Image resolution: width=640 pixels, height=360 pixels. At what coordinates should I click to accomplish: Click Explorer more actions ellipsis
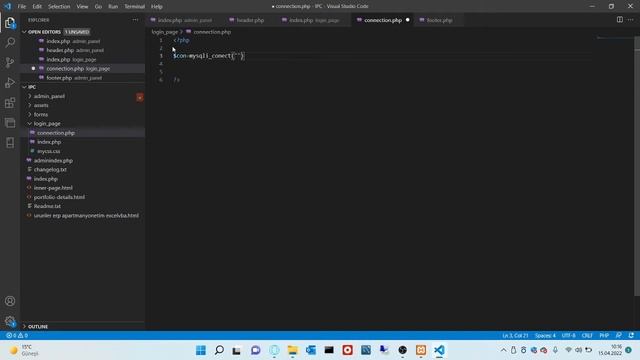point(136,20)
